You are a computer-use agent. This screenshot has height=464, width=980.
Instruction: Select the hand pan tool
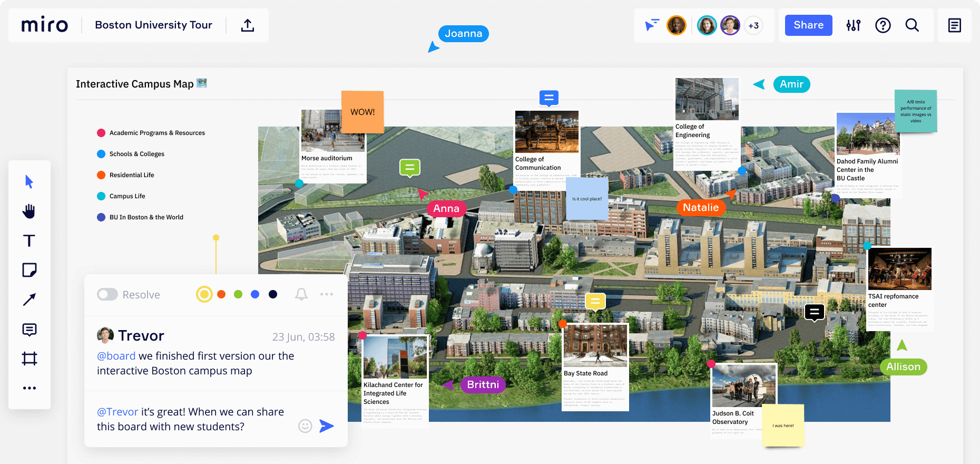29,211
